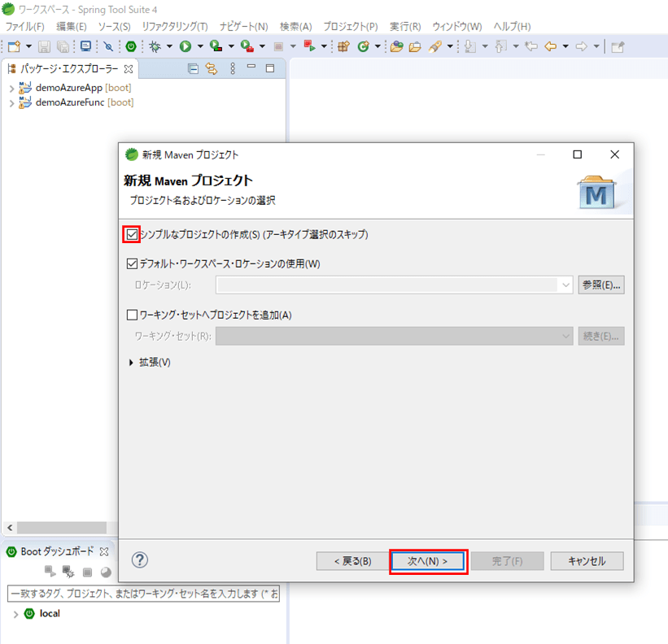This screenshot has width=668, height=644.
Task: Toggle the simple project creation checkbox
Action: (x=132, y=234)
